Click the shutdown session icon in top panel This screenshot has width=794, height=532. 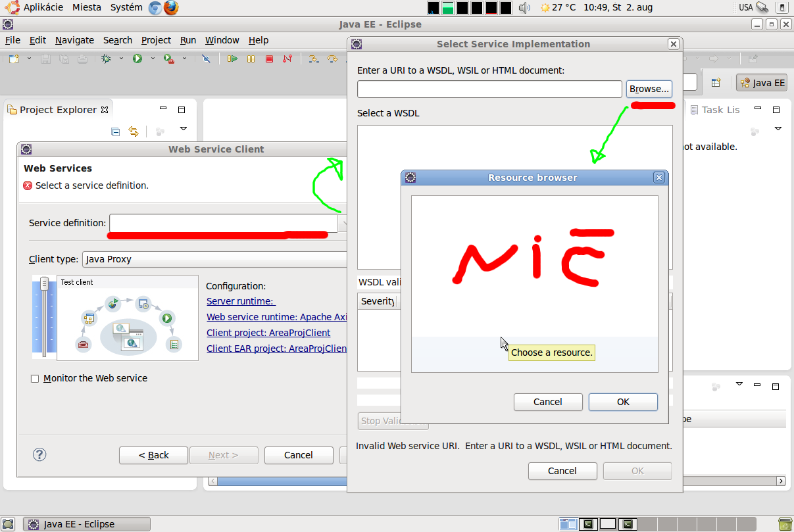point(782,8)
